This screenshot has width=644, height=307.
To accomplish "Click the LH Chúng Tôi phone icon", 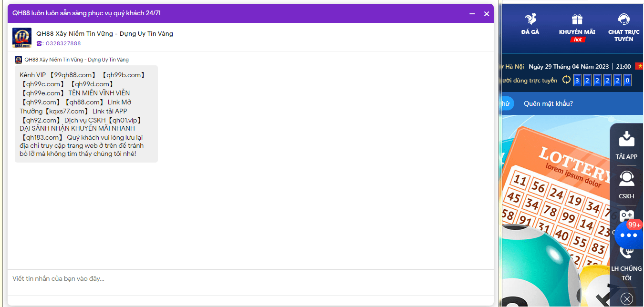I will point(626,253).
